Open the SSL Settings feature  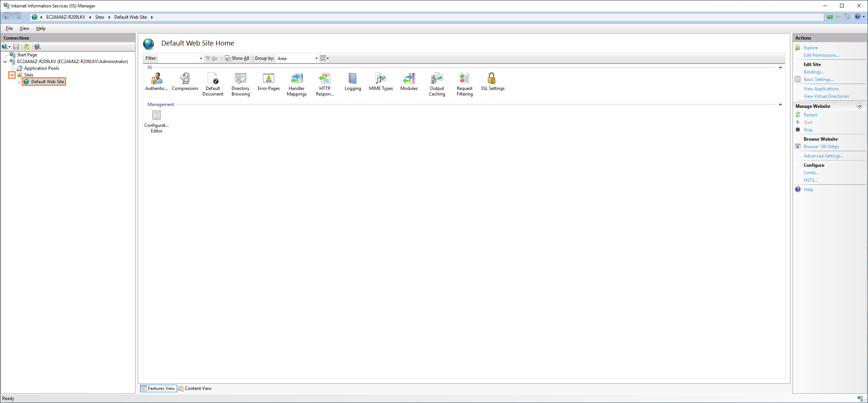click(x=492, y=82)
